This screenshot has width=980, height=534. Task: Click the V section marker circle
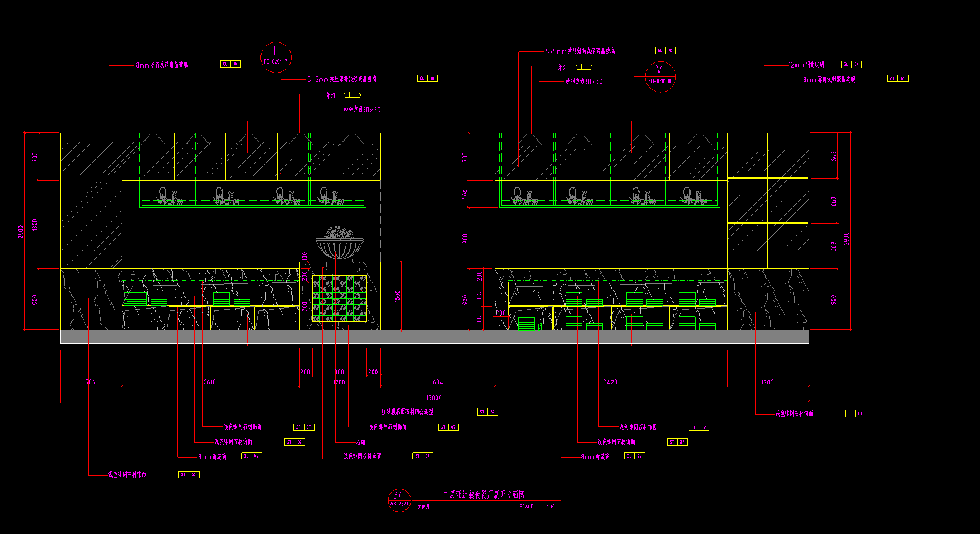pos(660,76)
